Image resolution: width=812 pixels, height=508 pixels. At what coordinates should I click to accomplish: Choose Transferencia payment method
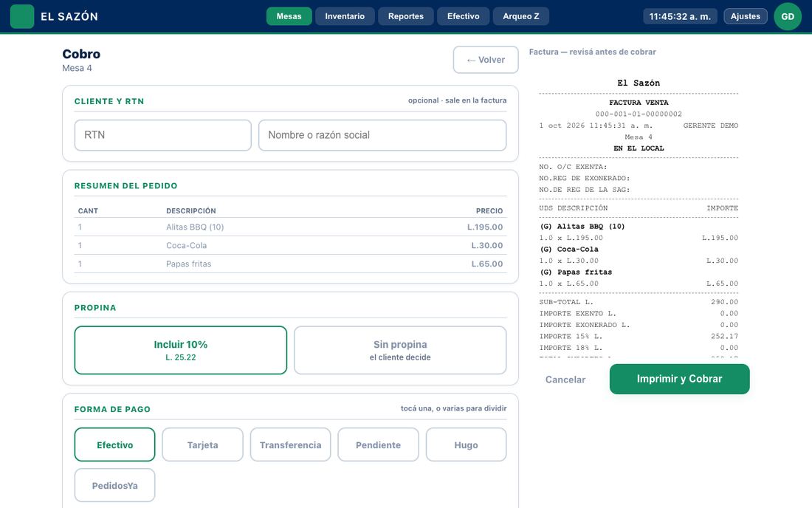pyautogui.click(x=291, y=444)
